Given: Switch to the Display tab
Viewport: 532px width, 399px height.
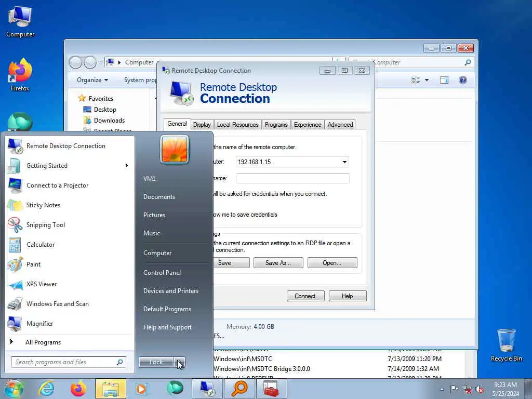Looking at the screenshot, I should pyautogui.click(x=202, y=125).
